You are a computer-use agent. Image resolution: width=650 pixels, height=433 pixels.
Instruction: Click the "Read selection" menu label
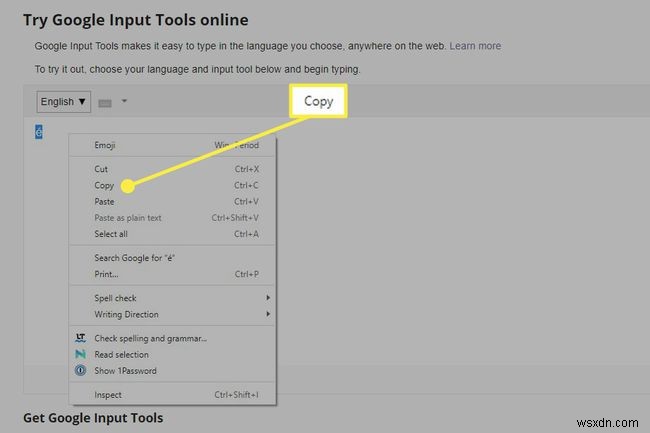click(121, 355)
